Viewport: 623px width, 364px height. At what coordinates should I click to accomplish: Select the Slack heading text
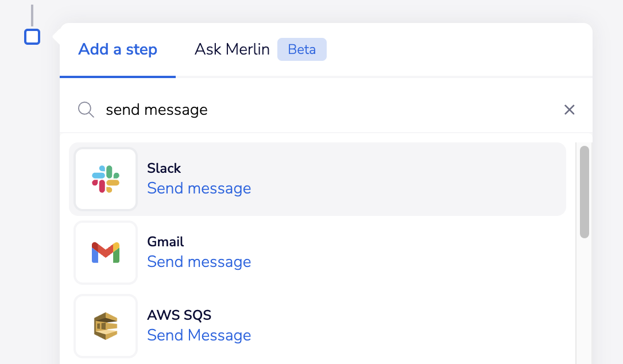164,168
